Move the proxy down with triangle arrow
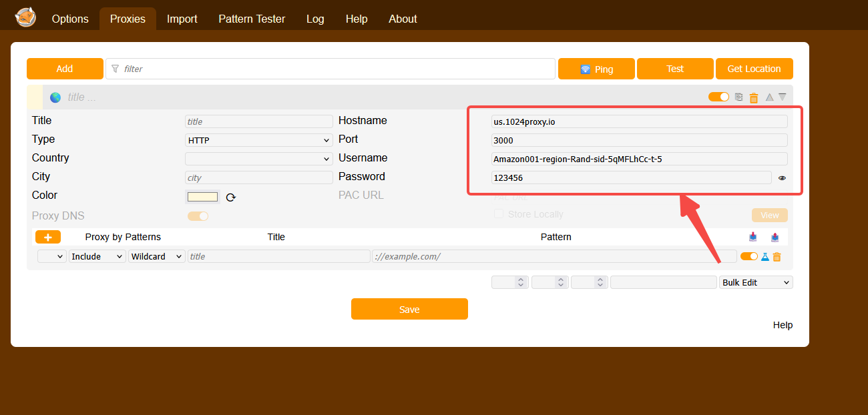The height and width of the screenshot is (415, 868). (x=783, y=97)
